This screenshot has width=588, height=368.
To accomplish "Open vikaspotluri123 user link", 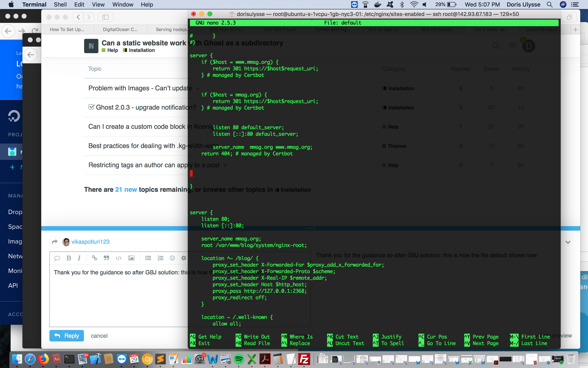I will click(x=90, y=242).
